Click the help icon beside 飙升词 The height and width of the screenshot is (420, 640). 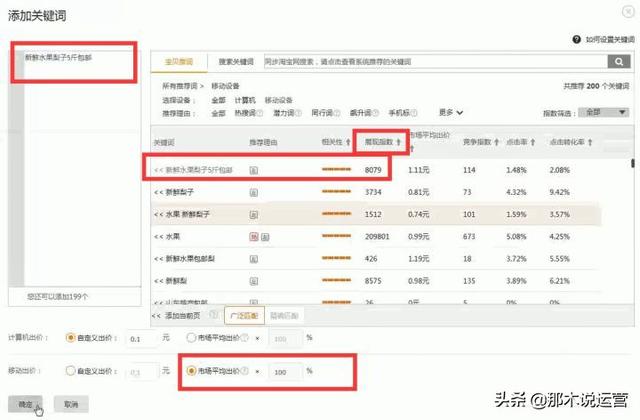(x=375, y=113)
